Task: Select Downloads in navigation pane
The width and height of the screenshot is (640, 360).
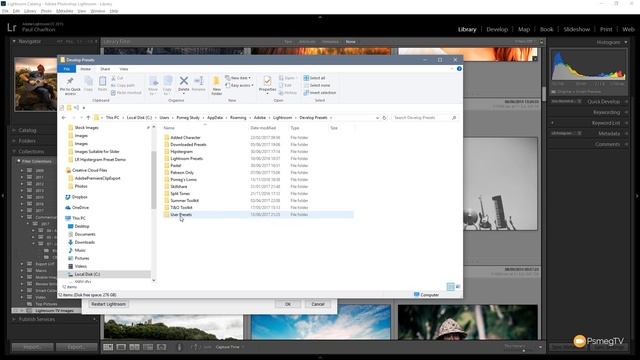Action: click(82, 242)
